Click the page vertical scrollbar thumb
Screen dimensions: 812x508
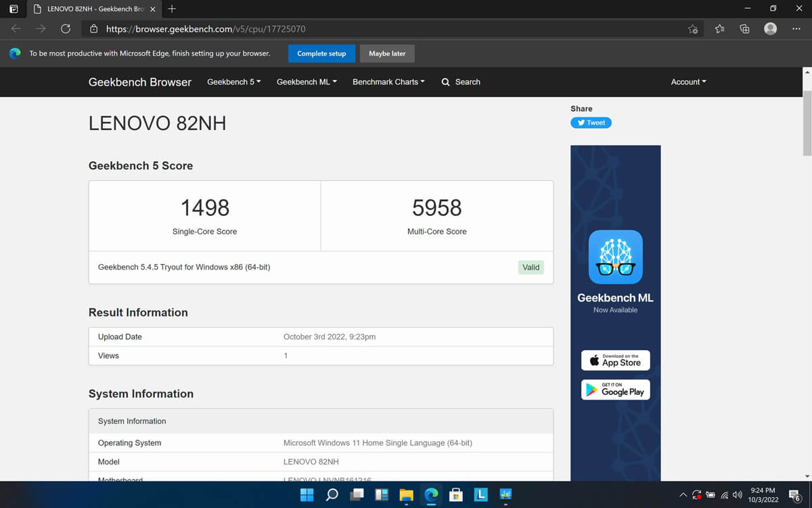click(x=806, y=122)
